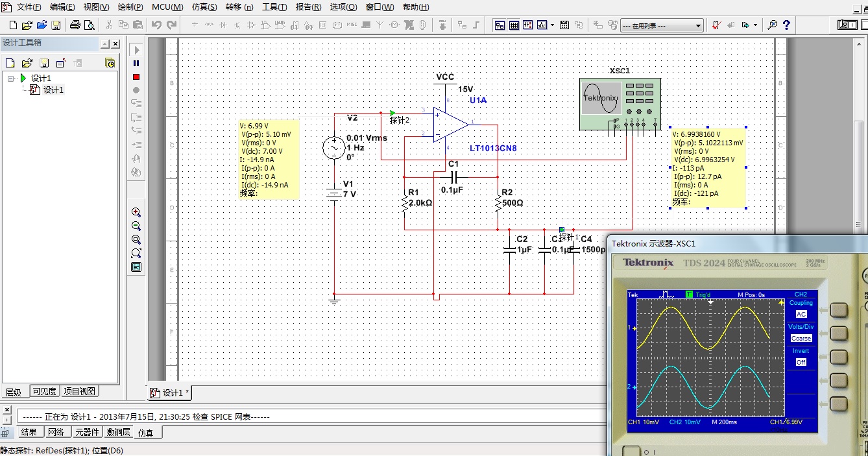Open the 视图(V) menu
The width and height of the screenshot is (868, 456).
click(96, 7)
